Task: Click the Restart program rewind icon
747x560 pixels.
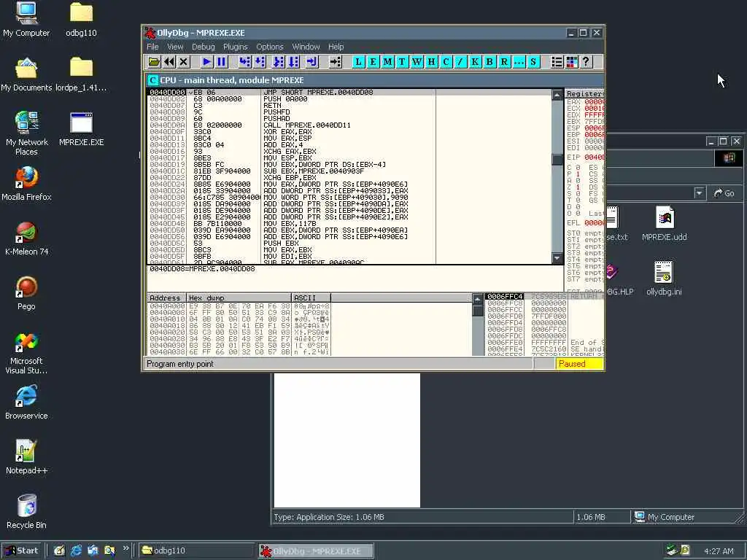Action: 169,62
